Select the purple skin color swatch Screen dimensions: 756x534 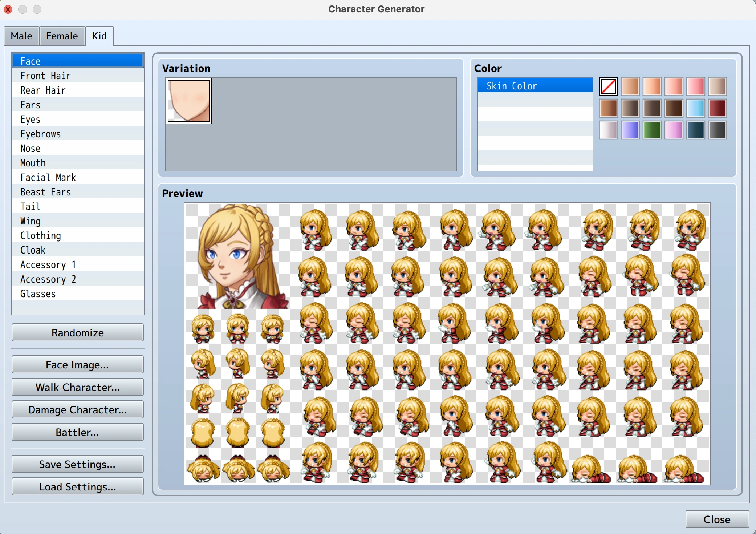630,130
